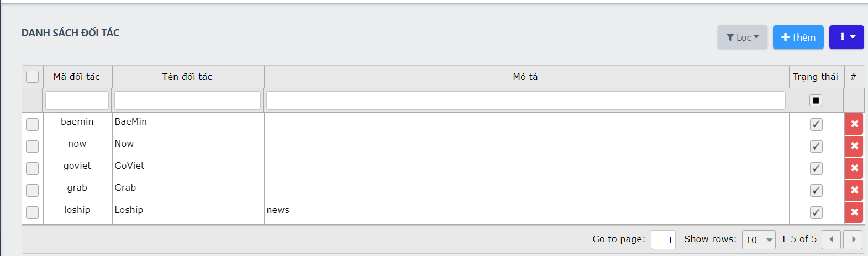
Task: Click the Mô tả filter input field
Action: [x=525, y=100]
